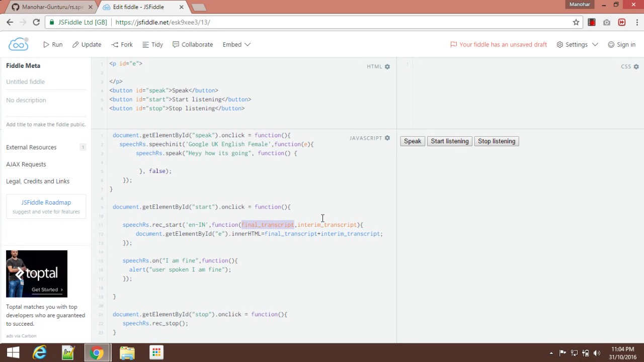Expand Legal, Credits and Links
This screenshot has height=362, width=644.
point(38,182)
